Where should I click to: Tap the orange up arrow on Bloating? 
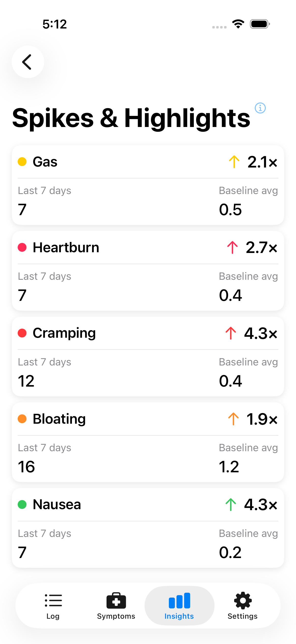pos(233,419)
